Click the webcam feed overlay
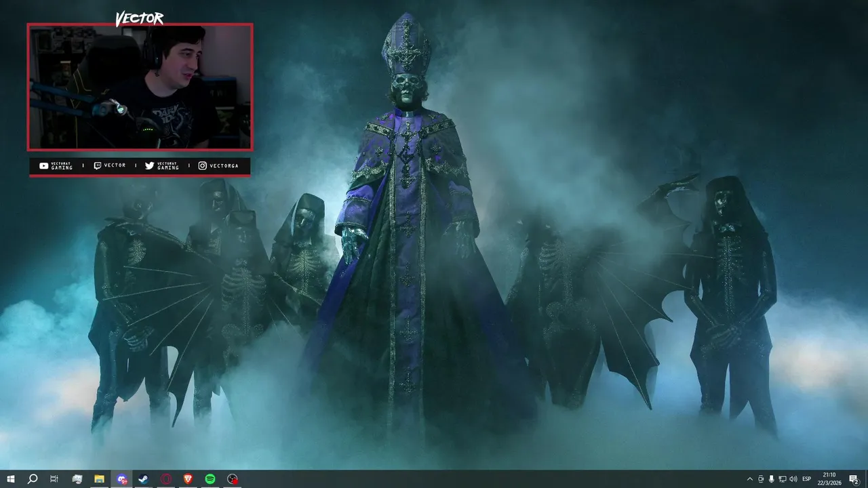Screen dimensions: 868x488 point(140,87)
